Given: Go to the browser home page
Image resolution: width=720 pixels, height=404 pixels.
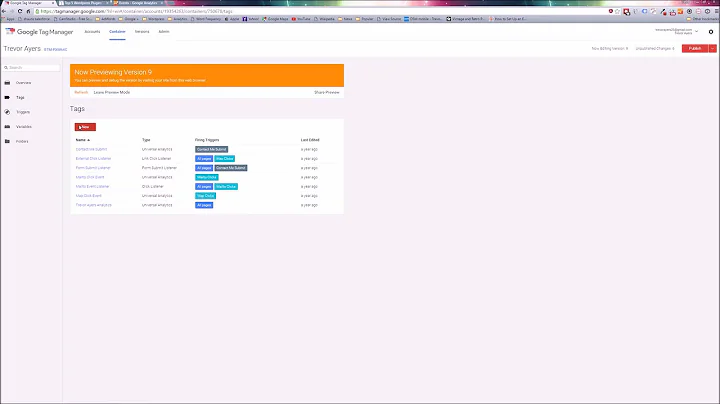Looking at the screenshot, I should click(28, 11).
